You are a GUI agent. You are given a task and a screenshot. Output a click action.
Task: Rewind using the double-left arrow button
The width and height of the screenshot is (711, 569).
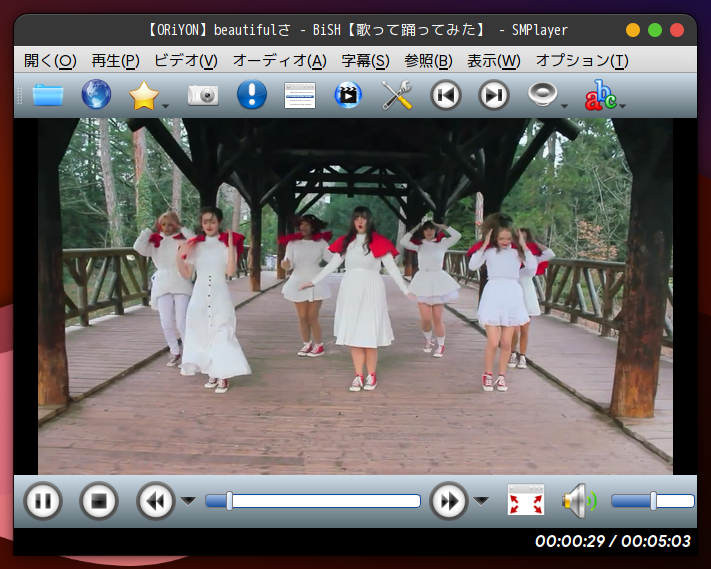[156, 501]
